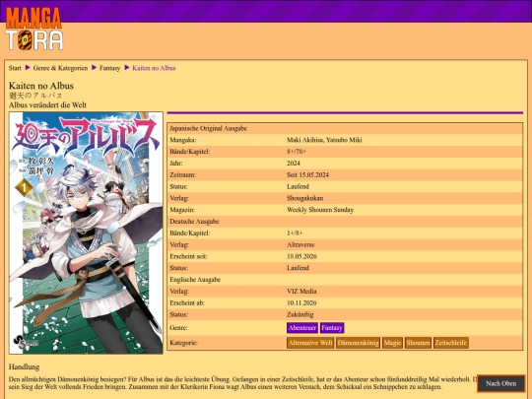This screenshot has width=532, height=399.
Task: Click the value 8+/78+
Action: (297, 152)
